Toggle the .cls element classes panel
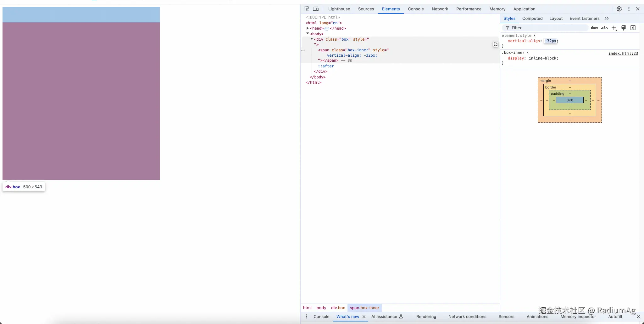The height and width of the screenshot is (324, 644). point(604,28)
